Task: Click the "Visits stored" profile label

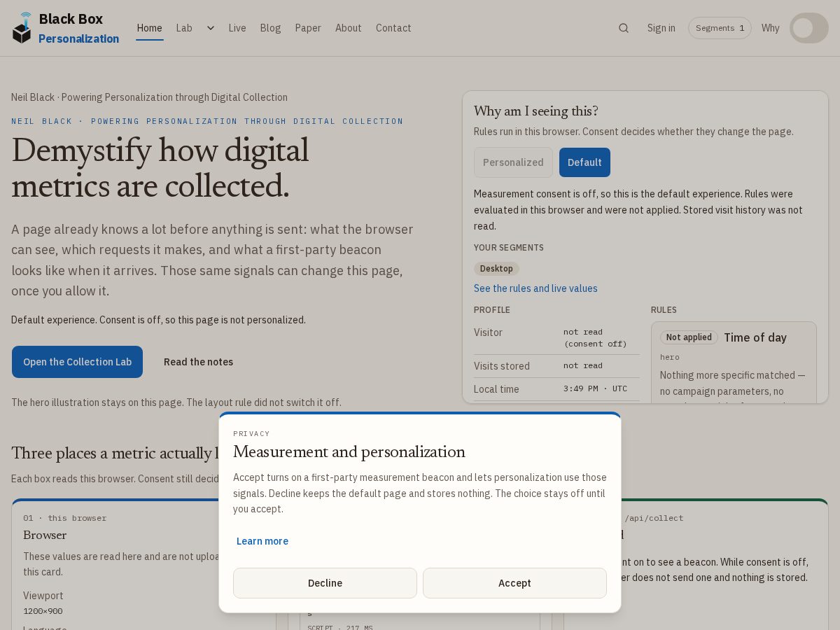Action: coord(502,366)
